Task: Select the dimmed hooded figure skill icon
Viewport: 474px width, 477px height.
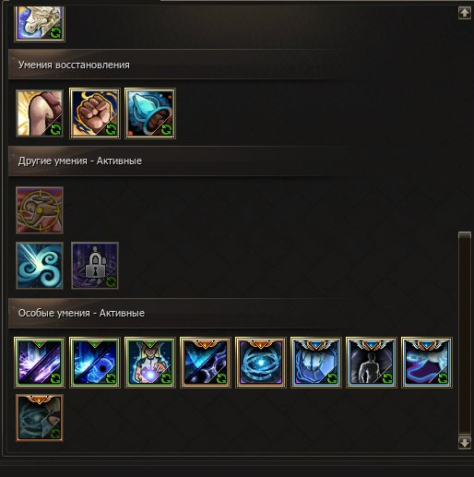Action: coord(40,418)
